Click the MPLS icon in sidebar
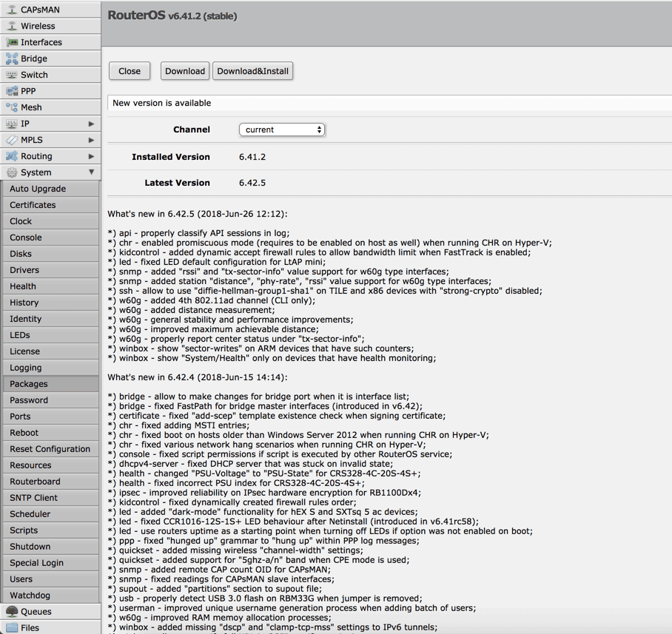The height and width of the screenshot is (634, 672). [12, 140]
